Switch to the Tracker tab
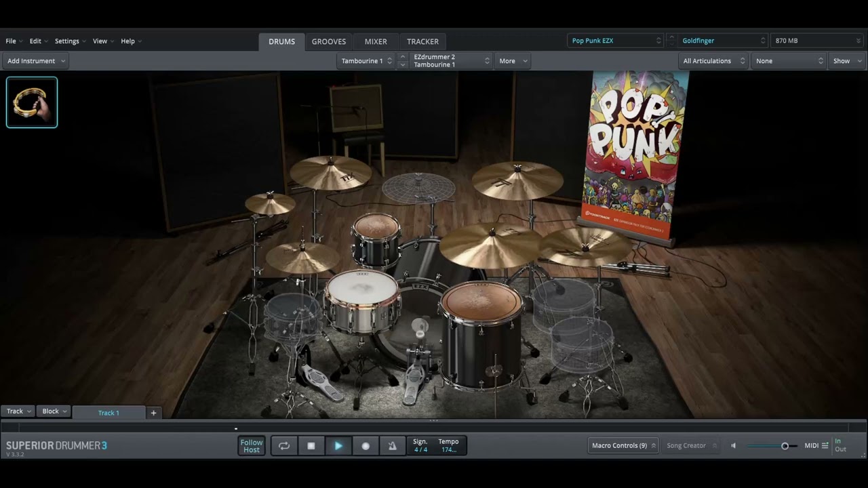Viewport: 868px width, 488px height. pos(422,41)
